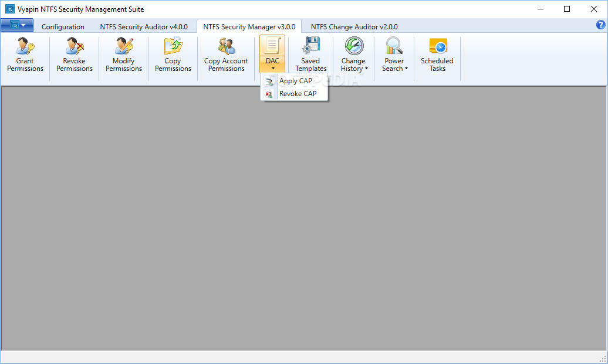Click the Vyapin app icon in title bar

[10, 9]
